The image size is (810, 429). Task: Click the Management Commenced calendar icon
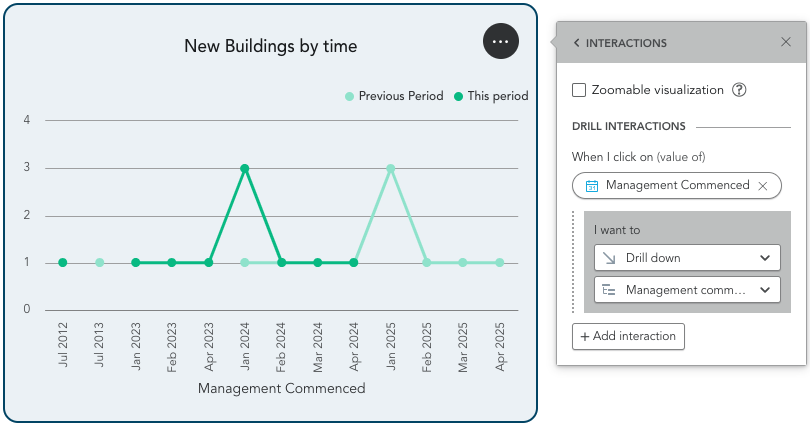pos(591,186)
